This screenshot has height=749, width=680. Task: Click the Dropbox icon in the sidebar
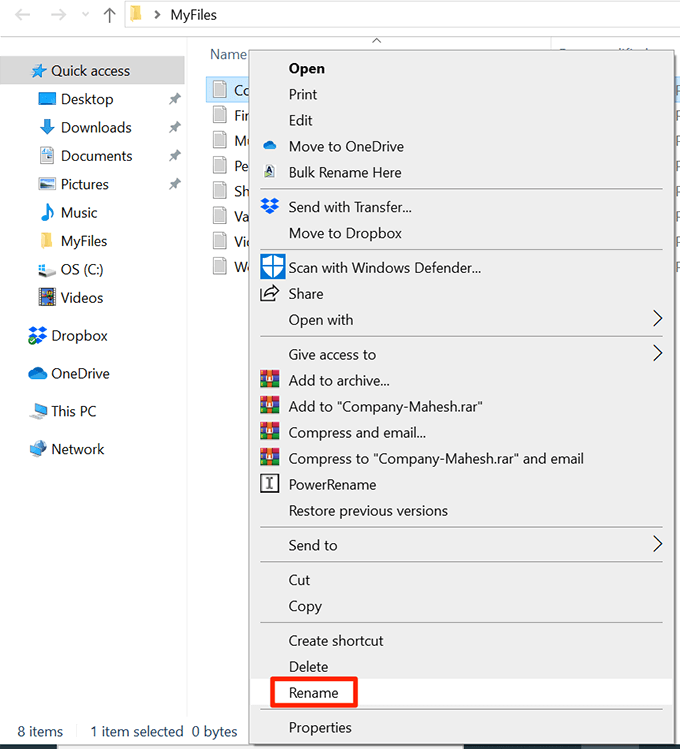[38, 336]
